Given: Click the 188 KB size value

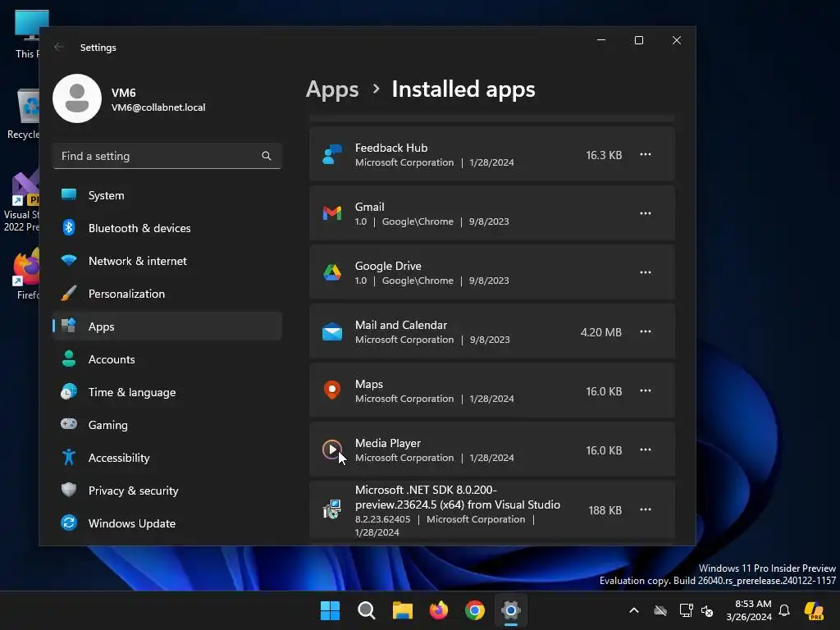Looking at the screenshot, I should point(605,510).
